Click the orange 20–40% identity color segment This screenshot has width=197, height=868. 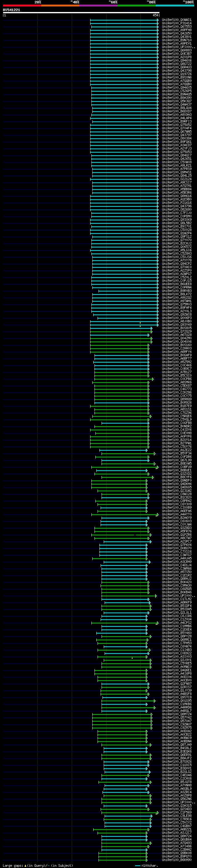[60, 6]
